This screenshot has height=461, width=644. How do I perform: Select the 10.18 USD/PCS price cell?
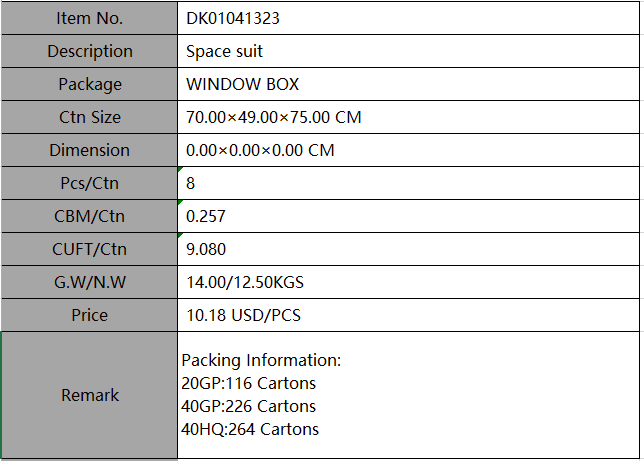pos(408,315)
